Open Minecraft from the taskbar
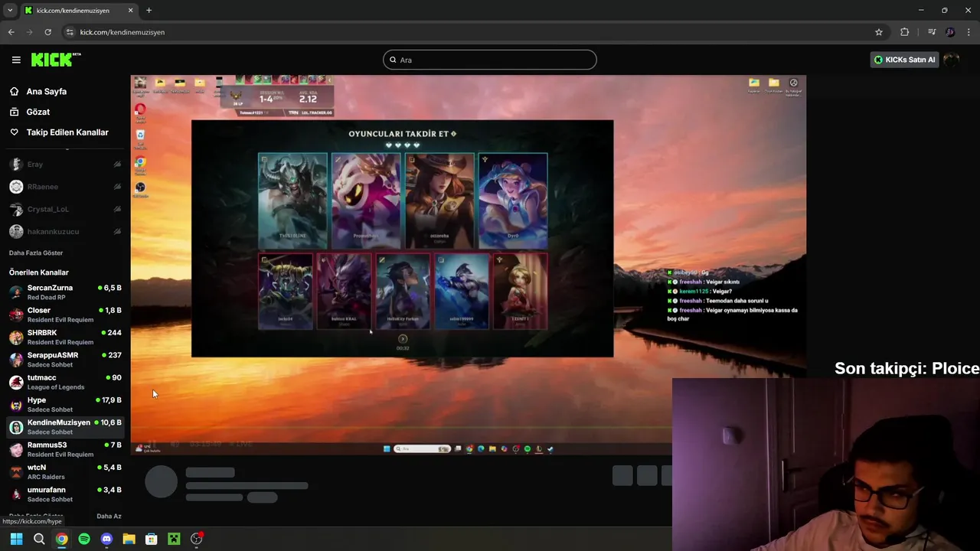Viewport: 980px width, 551px height. click(174, 539)
